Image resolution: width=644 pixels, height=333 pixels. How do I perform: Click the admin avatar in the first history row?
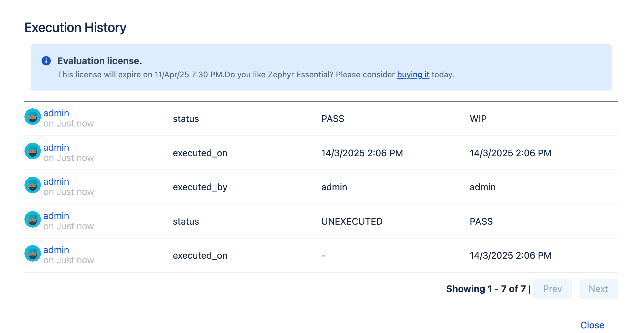tap(32, 117)
